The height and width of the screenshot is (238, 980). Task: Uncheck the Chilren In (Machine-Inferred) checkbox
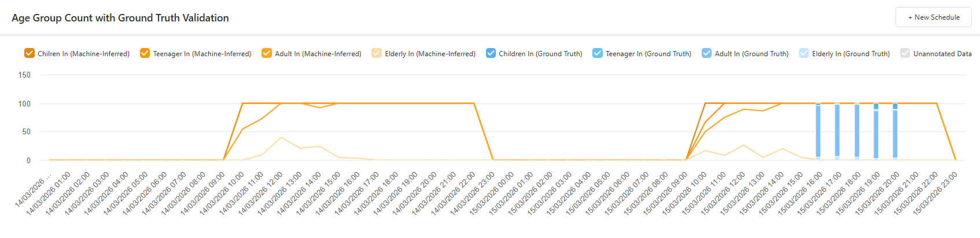(30, 53)
